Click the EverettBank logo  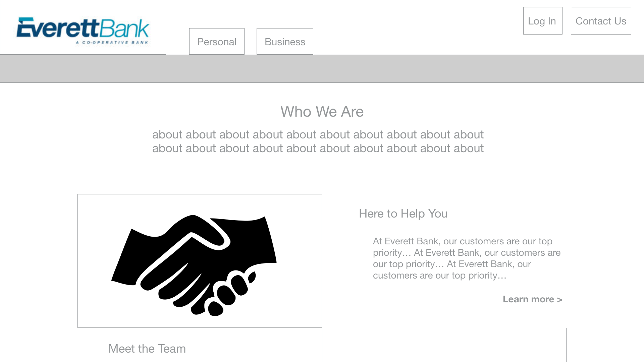83,31
